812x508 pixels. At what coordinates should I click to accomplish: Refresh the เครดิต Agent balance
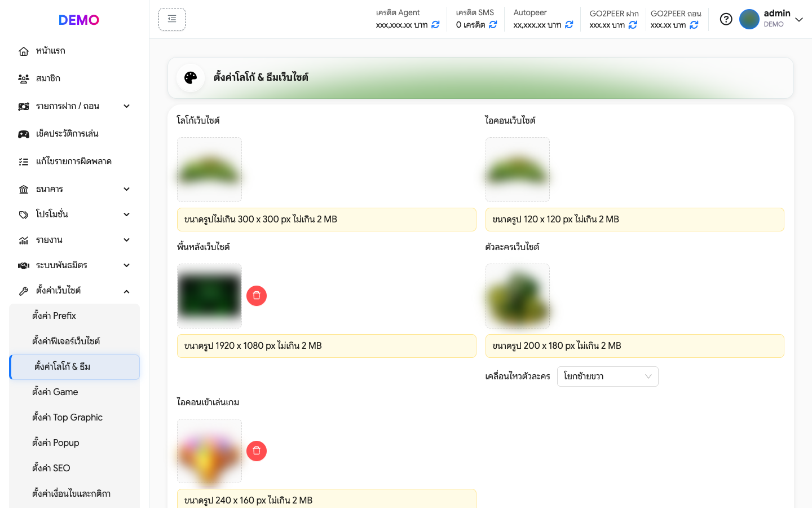(x=435, y=25)
